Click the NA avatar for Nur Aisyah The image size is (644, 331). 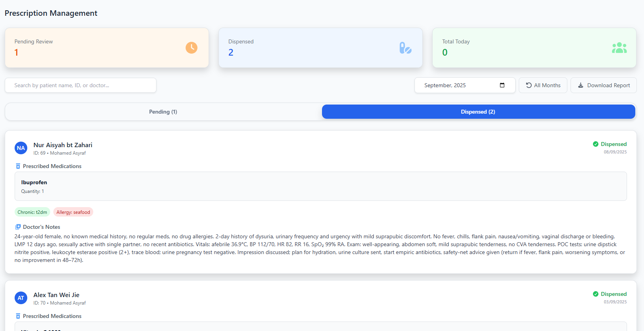click(21, 148)
